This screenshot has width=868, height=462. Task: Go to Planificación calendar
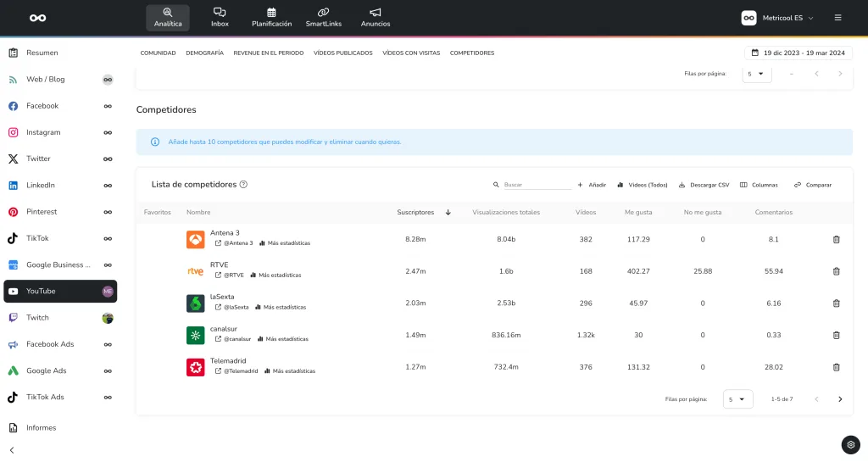pyautogui.click(x=271, y=18)
